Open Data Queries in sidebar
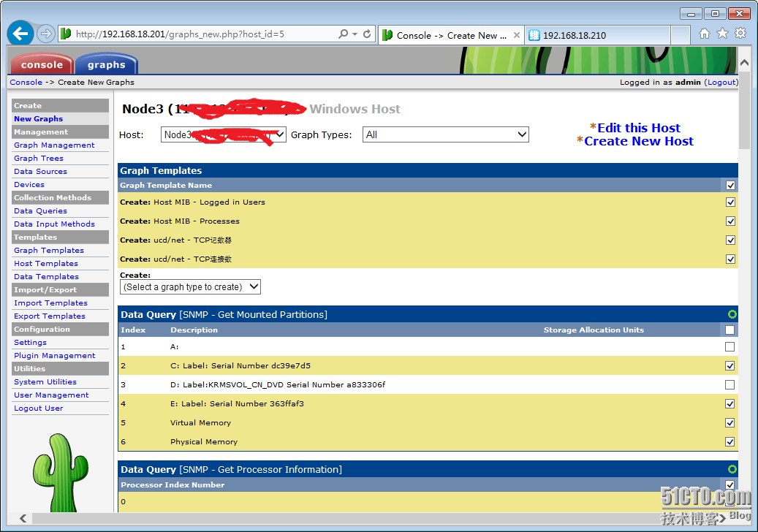The width and height of the screenshot is (758, 532). point(41,210)
